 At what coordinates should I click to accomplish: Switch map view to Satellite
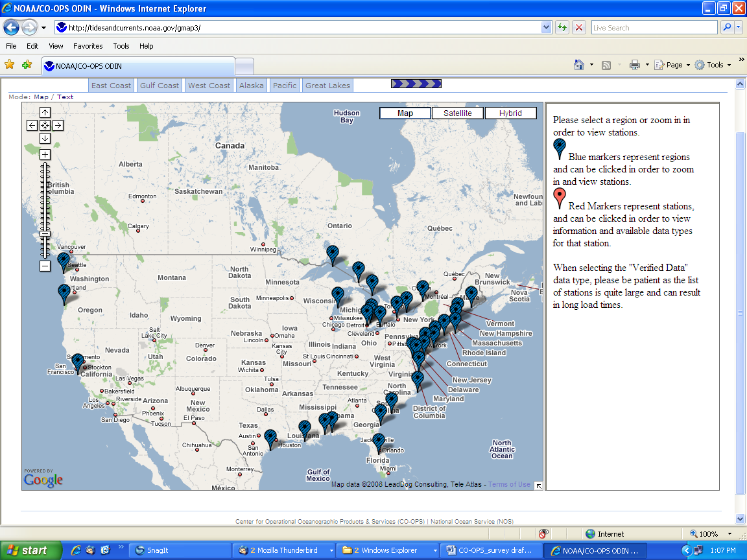[x=457, y=113]
